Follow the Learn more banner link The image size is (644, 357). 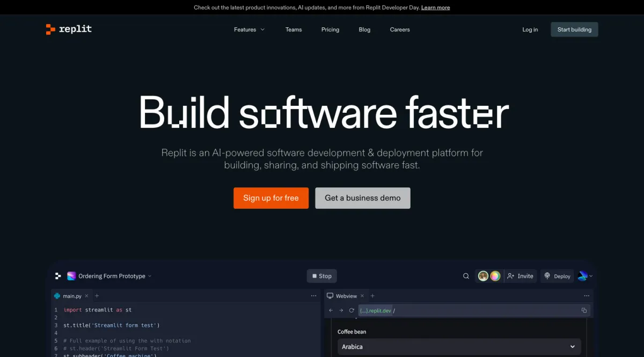(x=435, y=8)
